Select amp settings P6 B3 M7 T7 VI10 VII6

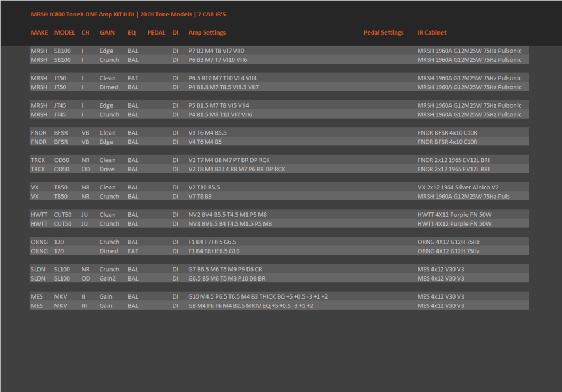click(x=218, y=60)
